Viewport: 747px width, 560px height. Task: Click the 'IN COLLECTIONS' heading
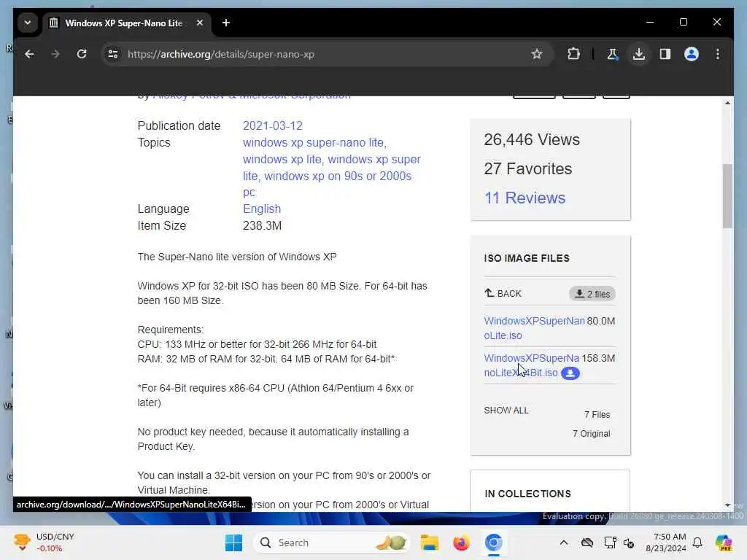tap(527, 494)
